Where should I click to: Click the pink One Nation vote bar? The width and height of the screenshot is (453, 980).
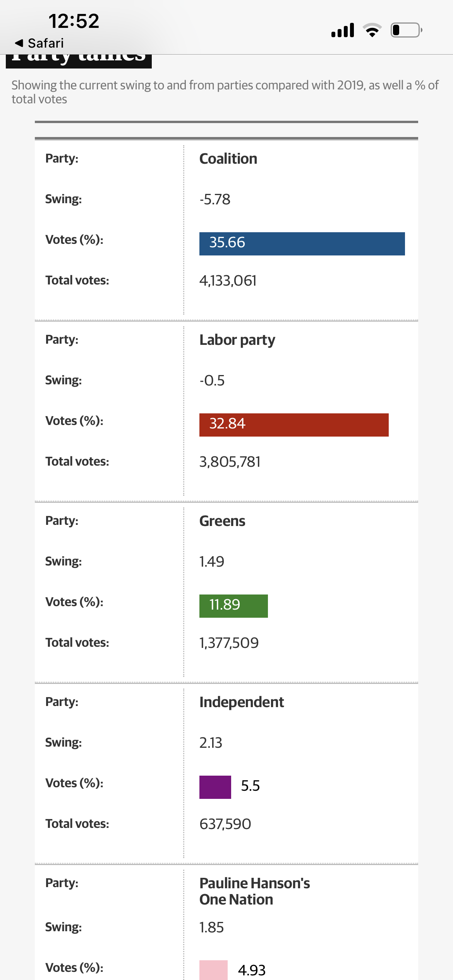[213, 970]
